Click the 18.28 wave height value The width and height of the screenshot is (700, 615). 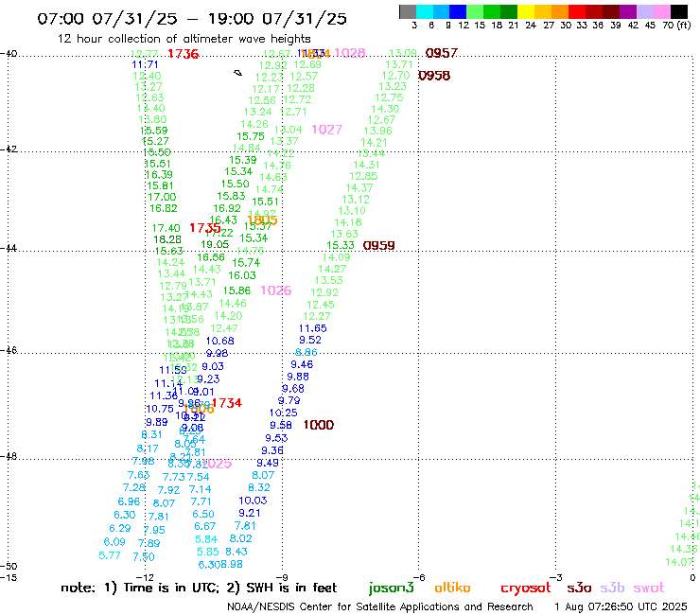click(x=167, y=239)
